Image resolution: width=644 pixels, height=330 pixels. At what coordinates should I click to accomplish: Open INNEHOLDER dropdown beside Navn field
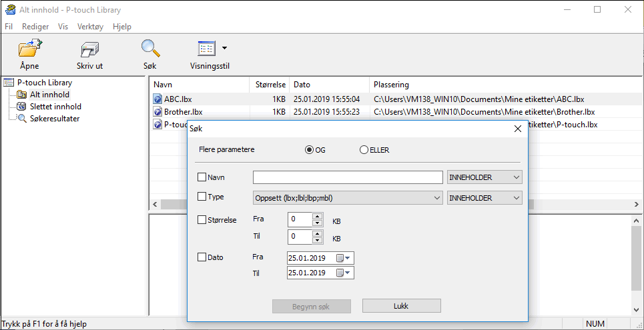[485, 177]
